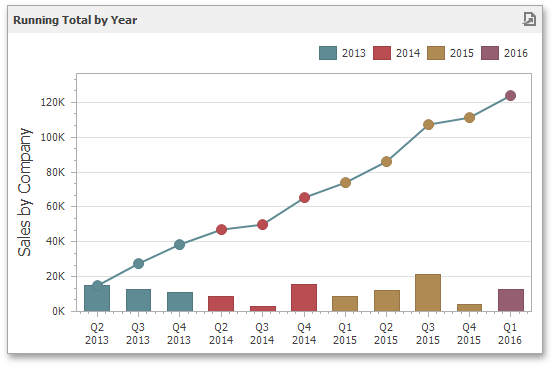Click the Q1 2015 axis label
Screen dimensions: 556x369
[x=345, y=334]
